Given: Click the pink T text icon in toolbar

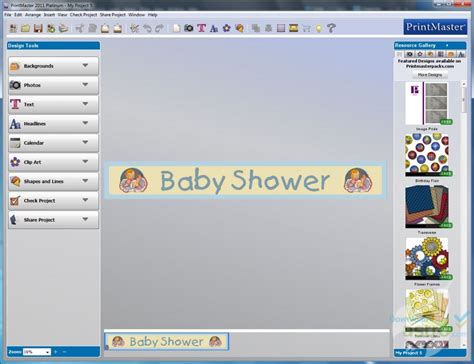Looking at the screenshot, I should pyautogui.click(x=201, y=28).
